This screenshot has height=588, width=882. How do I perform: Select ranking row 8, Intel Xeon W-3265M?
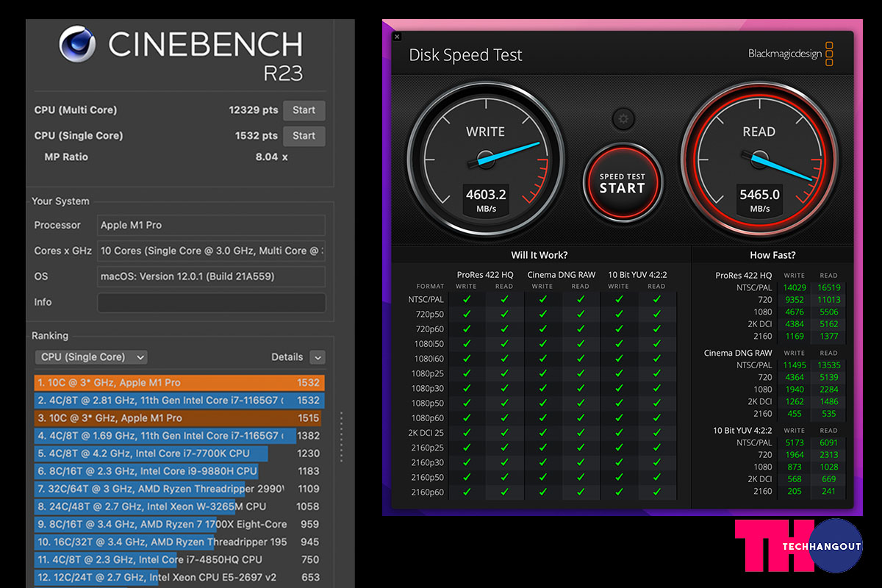(179, 506)
